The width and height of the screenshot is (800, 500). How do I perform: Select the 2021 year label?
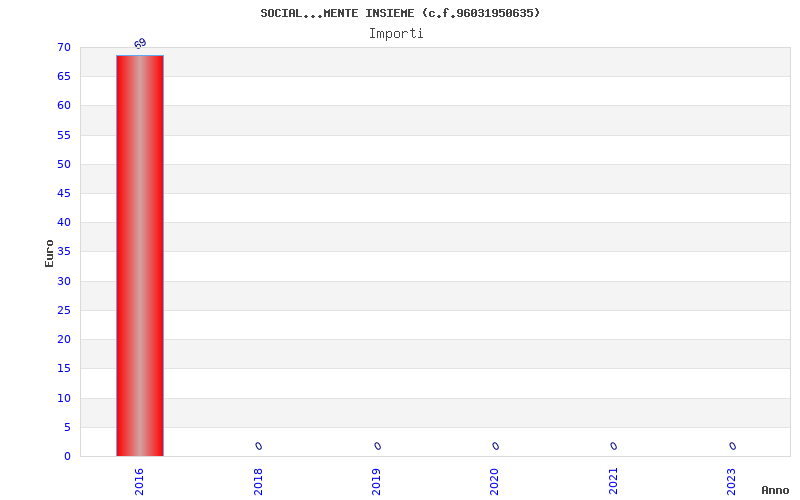pyautogui.click(x=613, y=481)
